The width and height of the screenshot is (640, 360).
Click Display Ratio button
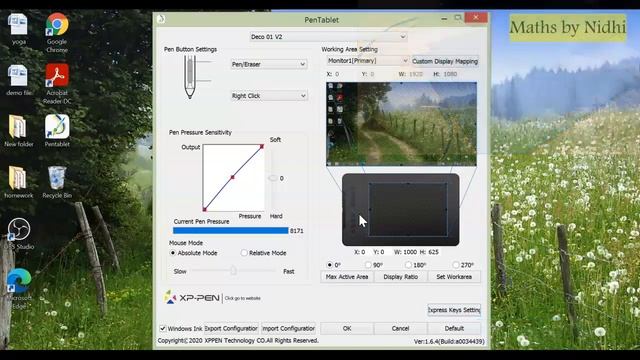point(400,277)
